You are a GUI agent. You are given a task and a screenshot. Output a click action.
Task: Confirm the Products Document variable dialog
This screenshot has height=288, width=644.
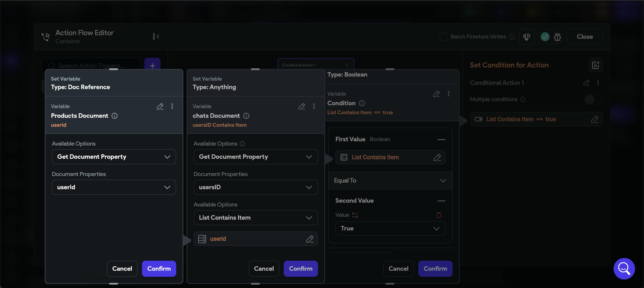(x=159, y=269)
